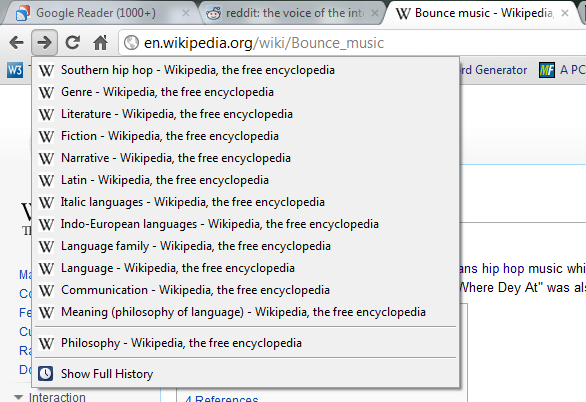This screenshot has height=402, width=586.
Task: Open the Italic languages history entry
Action: tap(246, 202)
